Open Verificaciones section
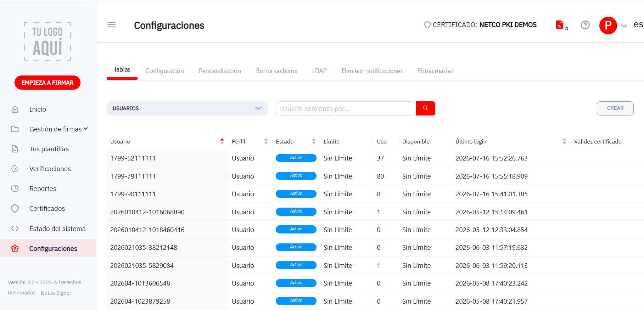The height and width of the screenshot is (310, 644). click(x=50, y=169)
